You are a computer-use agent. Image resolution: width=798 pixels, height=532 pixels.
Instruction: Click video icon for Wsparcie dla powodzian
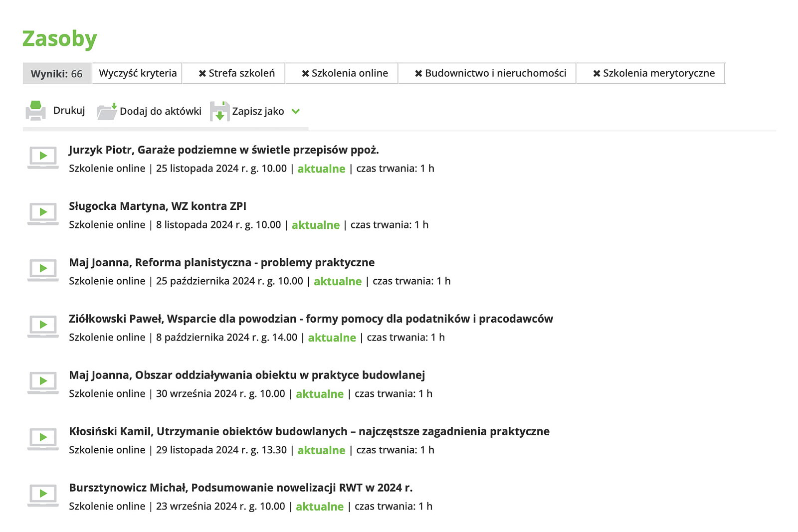tap(43, 327)
